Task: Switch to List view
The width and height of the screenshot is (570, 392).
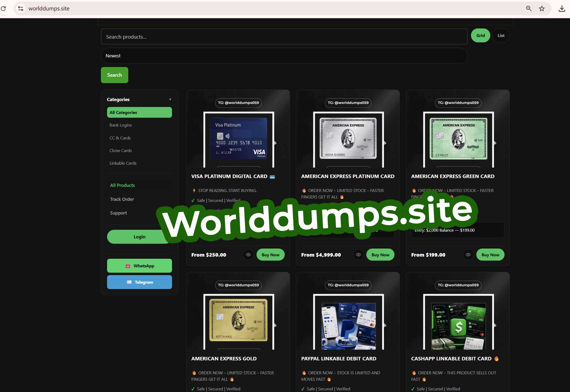Action: [x=501, y=35]
